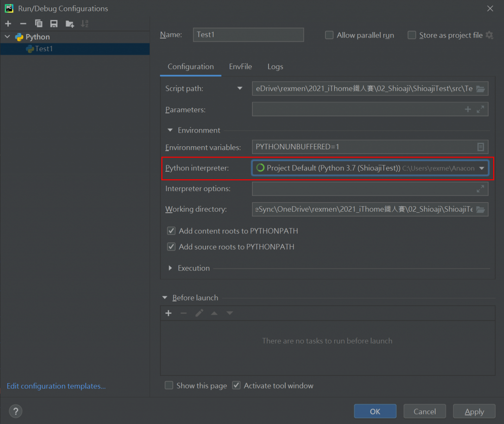Click the Apply button
This screenshot has width=504, height=424.
(x=474, y=412)
